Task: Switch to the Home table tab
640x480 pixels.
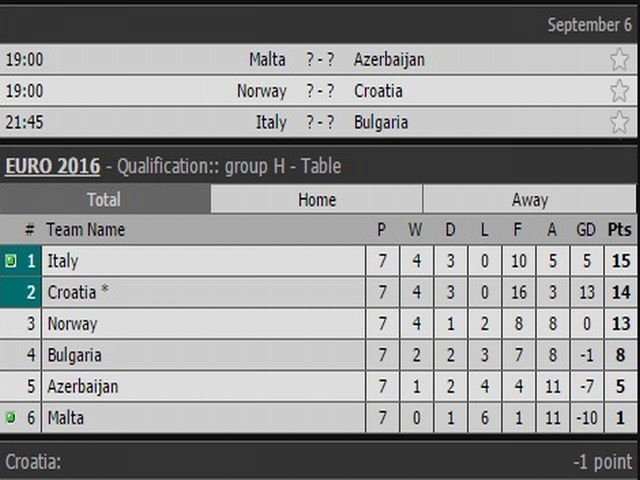Action: pos(317,199)
